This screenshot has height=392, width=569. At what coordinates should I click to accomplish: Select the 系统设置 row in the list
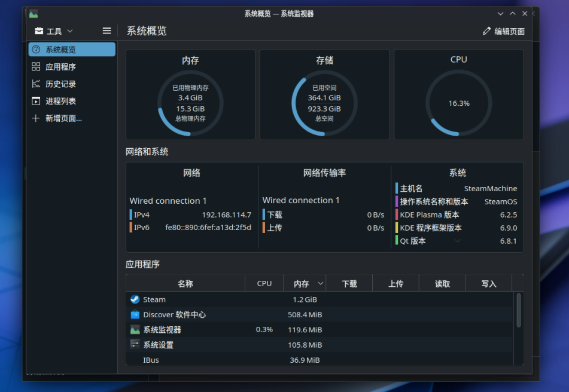(x=320, y=345)
